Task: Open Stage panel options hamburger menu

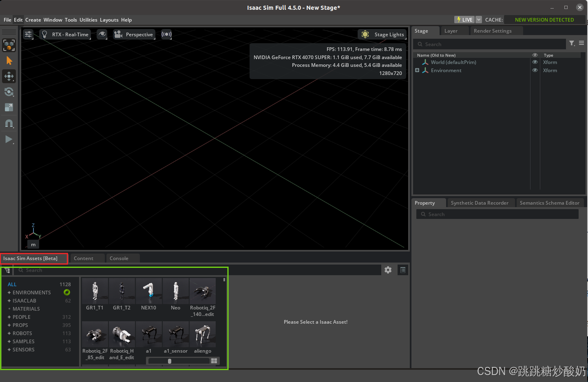Action: 581,43
